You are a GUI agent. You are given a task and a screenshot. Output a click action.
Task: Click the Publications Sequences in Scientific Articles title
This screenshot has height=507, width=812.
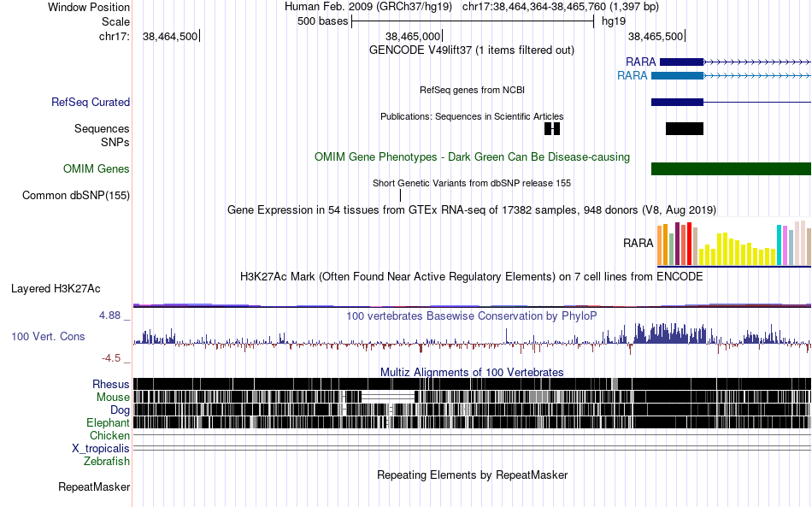pos(472,116)
